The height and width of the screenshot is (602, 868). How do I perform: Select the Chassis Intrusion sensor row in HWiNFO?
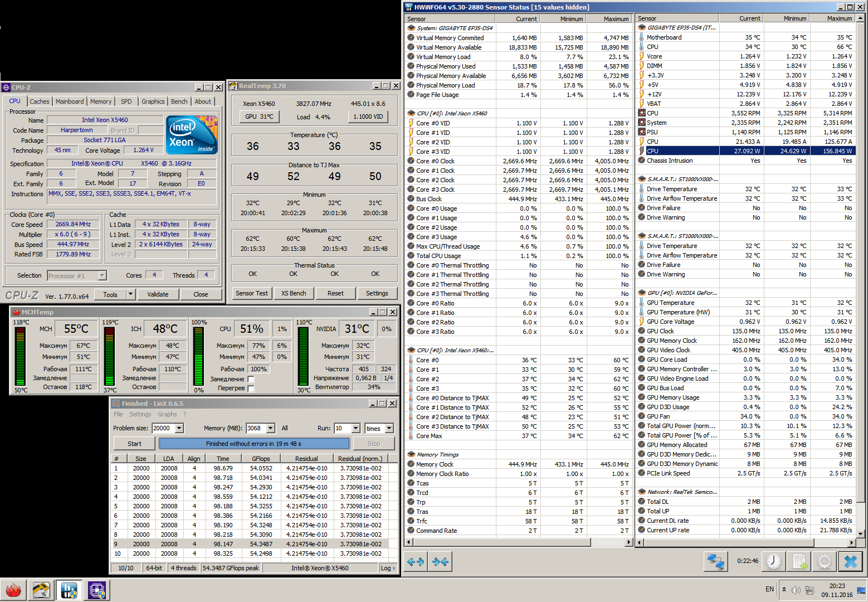pos(745,161)
